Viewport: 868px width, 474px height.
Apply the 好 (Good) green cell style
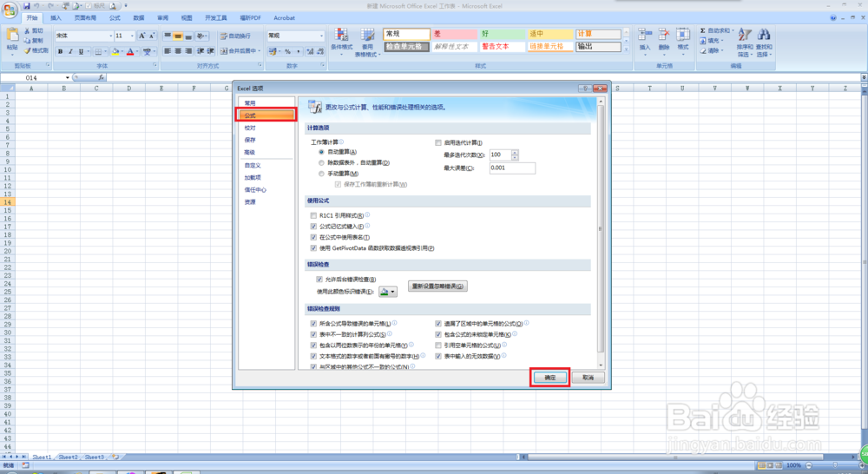click(x=502, y=34)
